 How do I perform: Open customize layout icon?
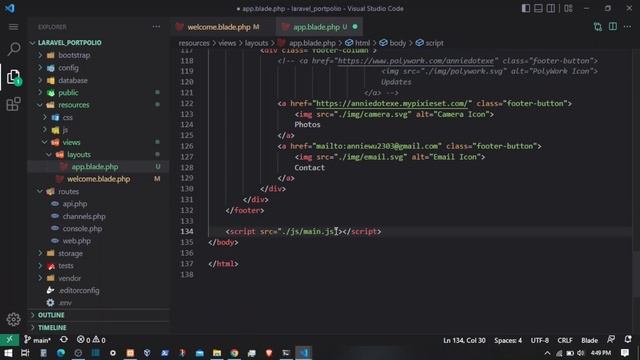pos(568,8)
